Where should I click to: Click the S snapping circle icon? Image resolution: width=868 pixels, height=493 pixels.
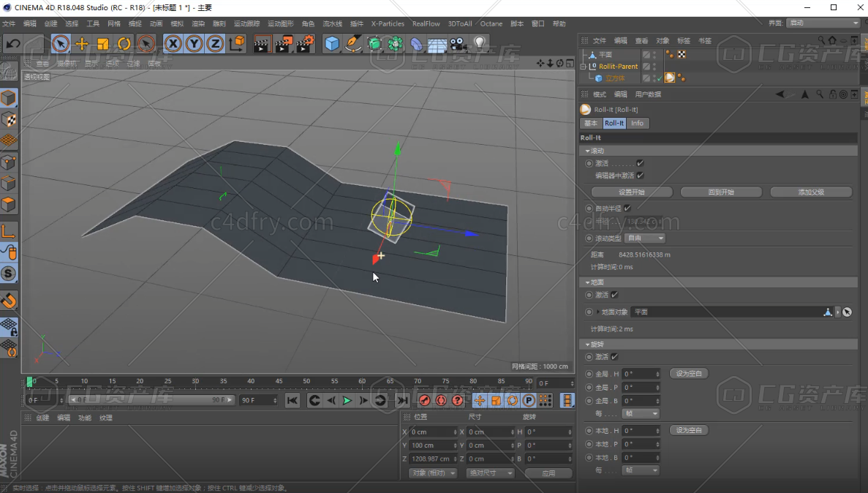(8, 274)
